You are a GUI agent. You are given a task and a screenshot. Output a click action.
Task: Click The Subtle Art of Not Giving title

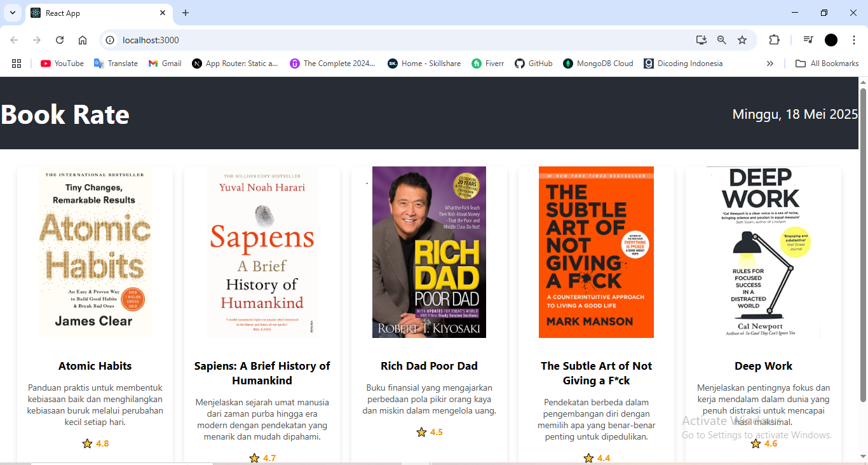[596, 374]
